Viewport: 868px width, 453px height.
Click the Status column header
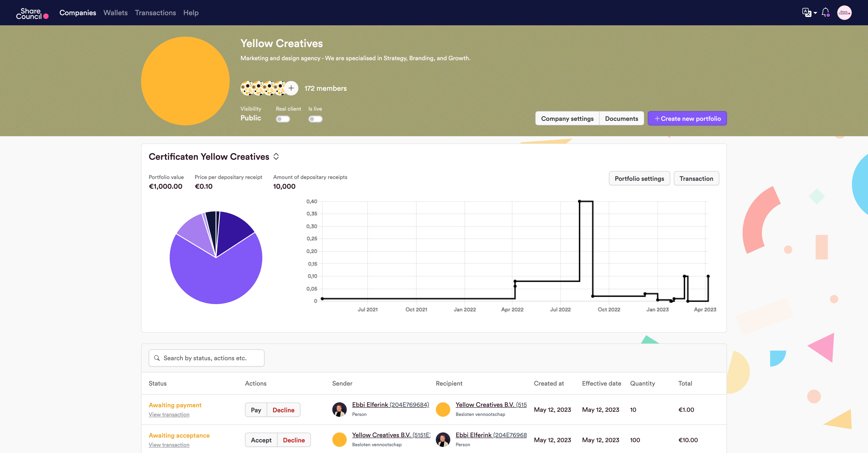(x=158, y=384)
